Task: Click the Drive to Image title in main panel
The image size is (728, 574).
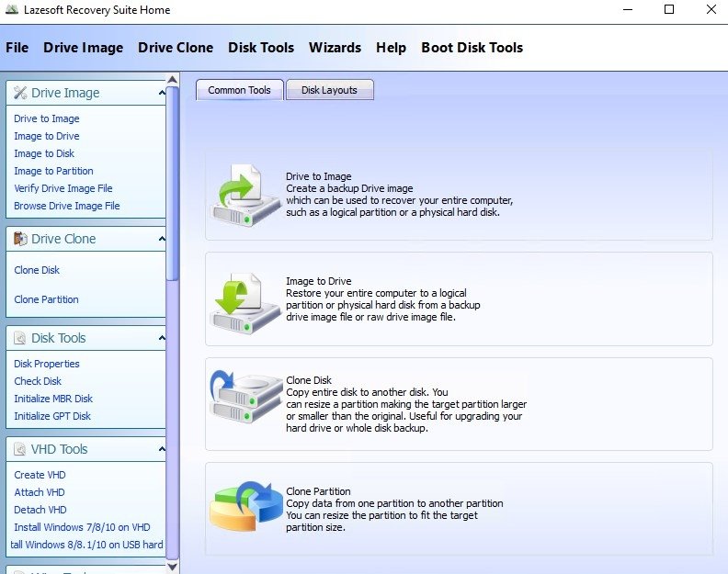Action: point(318,176)
